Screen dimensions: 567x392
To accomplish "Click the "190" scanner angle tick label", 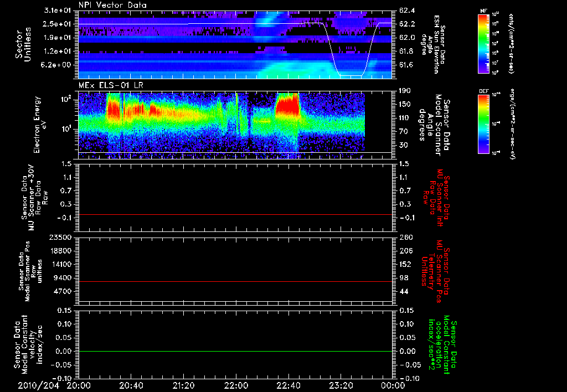I will coord(405,91).
